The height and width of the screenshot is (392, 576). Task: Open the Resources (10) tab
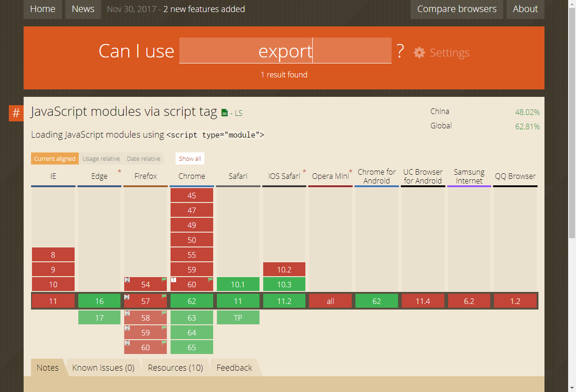click(x=176, y=367)
